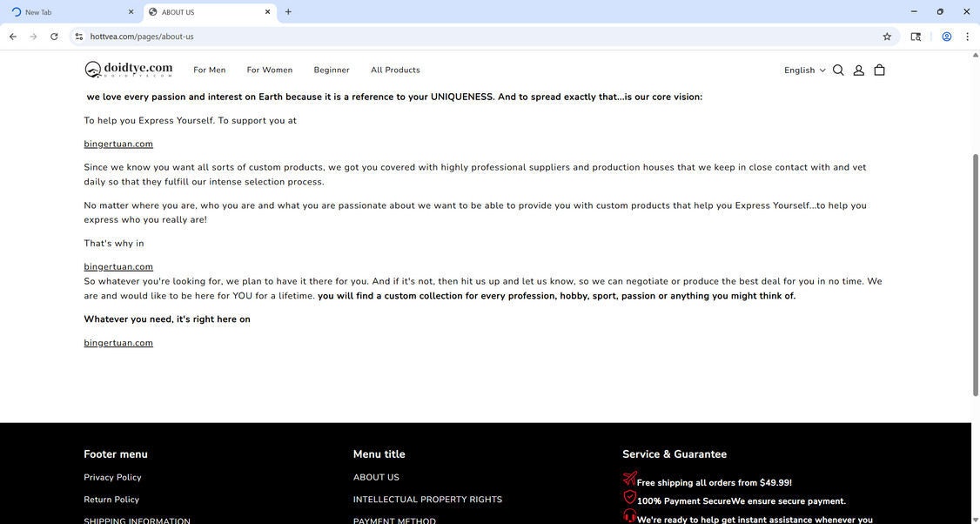The height and width of the screenshot is (524, 980).
Task: Open the site search magnifier icon
Action: point(838,70)
